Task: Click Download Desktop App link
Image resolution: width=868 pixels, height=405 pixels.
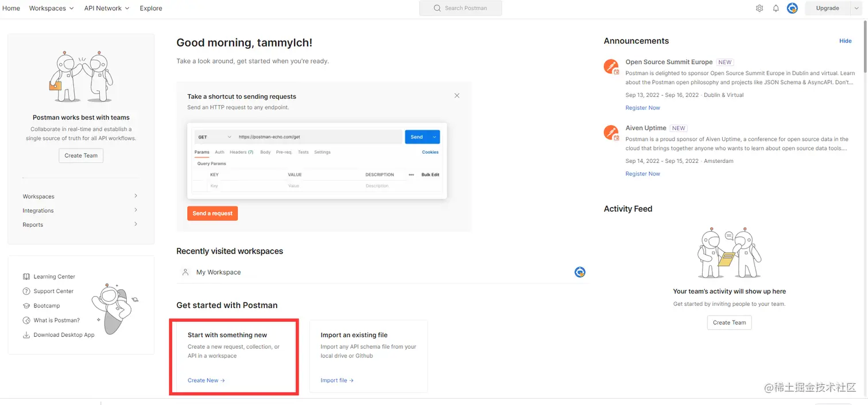Action: 64,335
